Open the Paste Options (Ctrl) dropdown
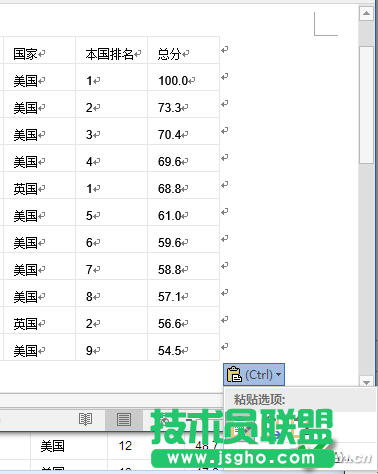This screenshot has height=474, width=378. [254, 374]
